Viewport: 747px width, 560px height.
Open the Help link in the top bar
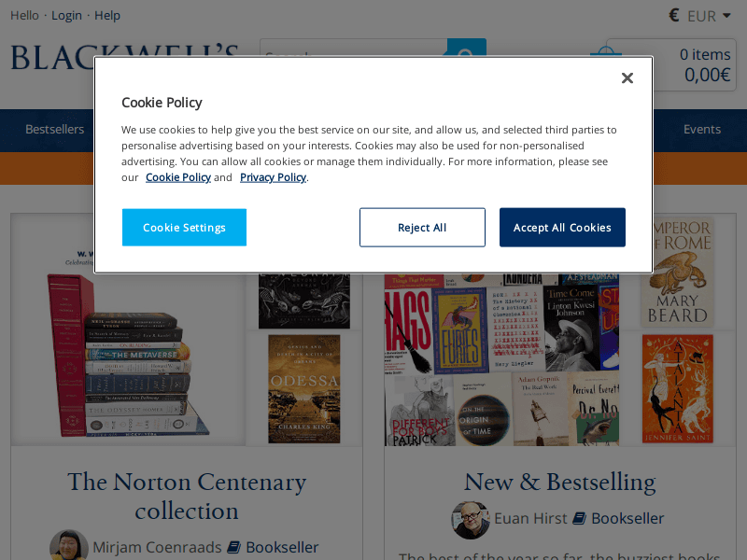tap(107, 15)
